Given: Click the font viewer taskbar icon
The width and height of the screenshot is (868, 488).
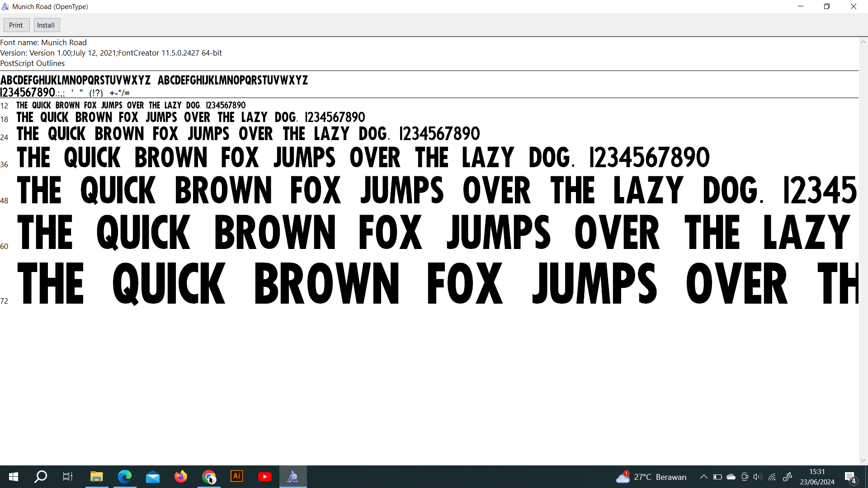Looking at the screenshot, I should point(293,477).
